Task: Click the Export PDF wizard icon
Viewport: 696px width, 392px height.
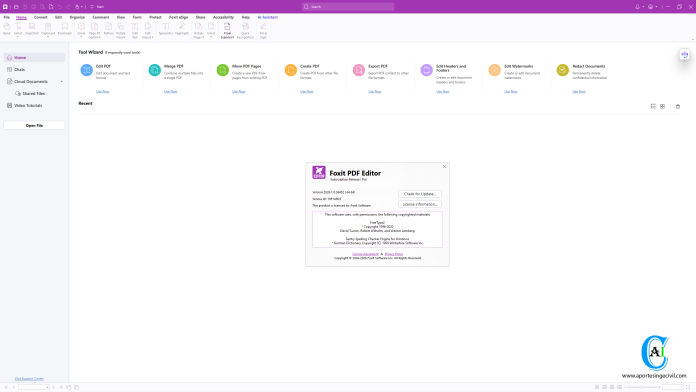Action: 359,70
